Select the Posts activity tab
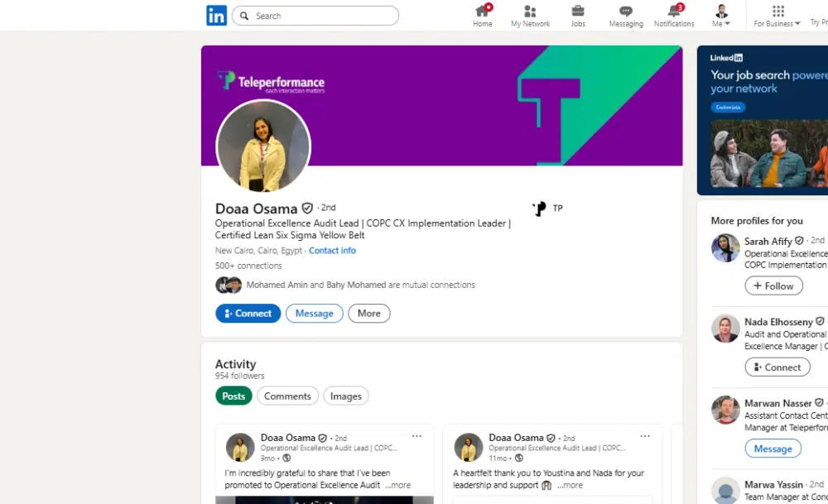The height and width of the screenshot is (504, 828). point(233,396)
